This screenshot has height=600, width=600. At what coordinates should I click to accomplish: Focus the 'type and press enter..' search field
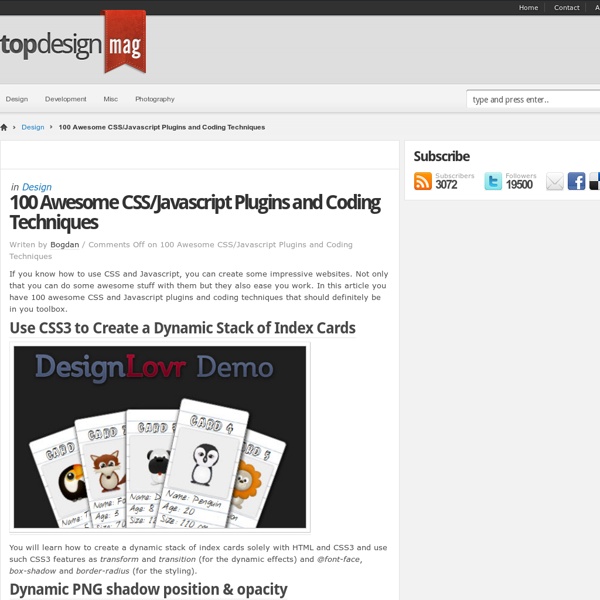(x=533, y=99)
